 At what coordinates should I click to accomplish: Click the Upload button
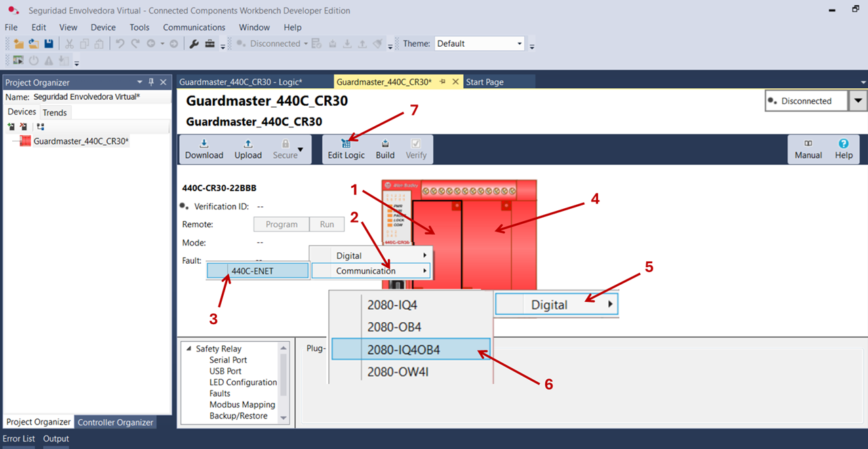pos(248,149)
